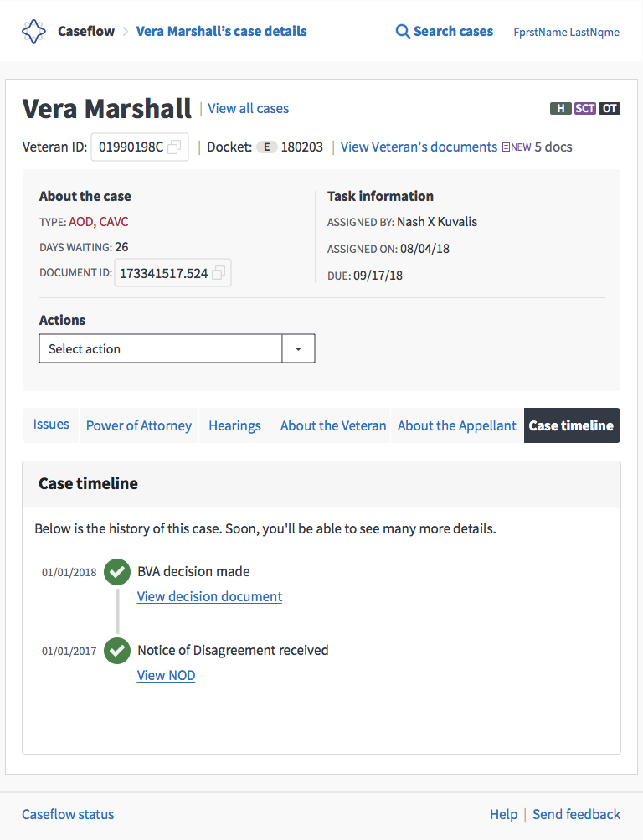
Task: Open the Power of Attorney tab
Action: (x=139, y=425)
